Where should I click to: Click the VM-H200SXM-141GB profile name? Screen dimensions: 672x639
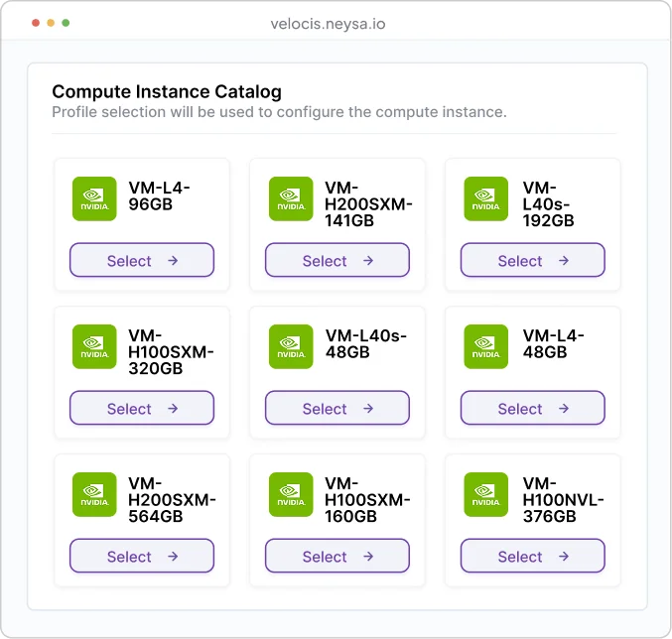pyautogui.click(x=368, y=203)
